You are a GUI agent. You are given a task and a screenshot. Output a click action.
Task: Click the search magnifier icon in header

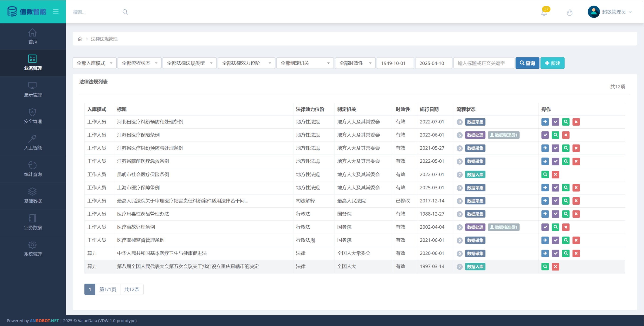(x=125, y=12)
